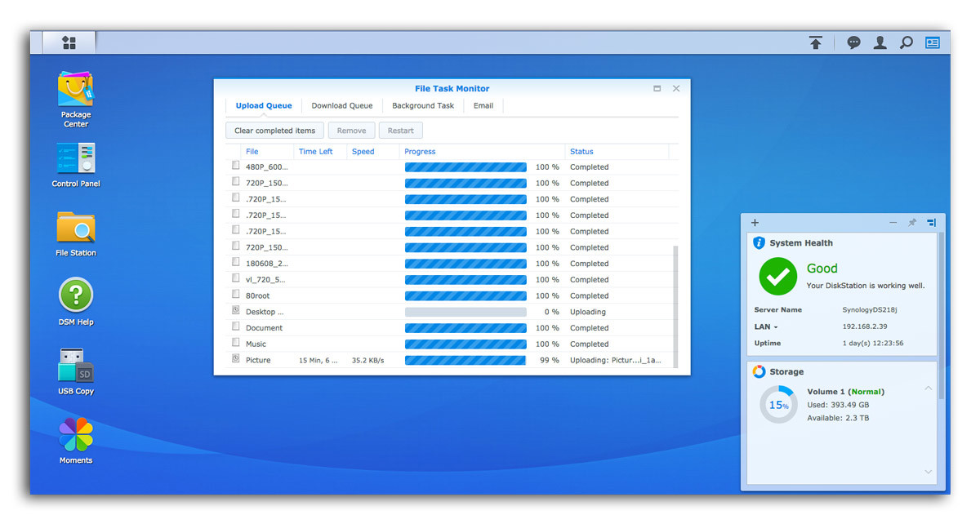Click the Remove button

352,131
